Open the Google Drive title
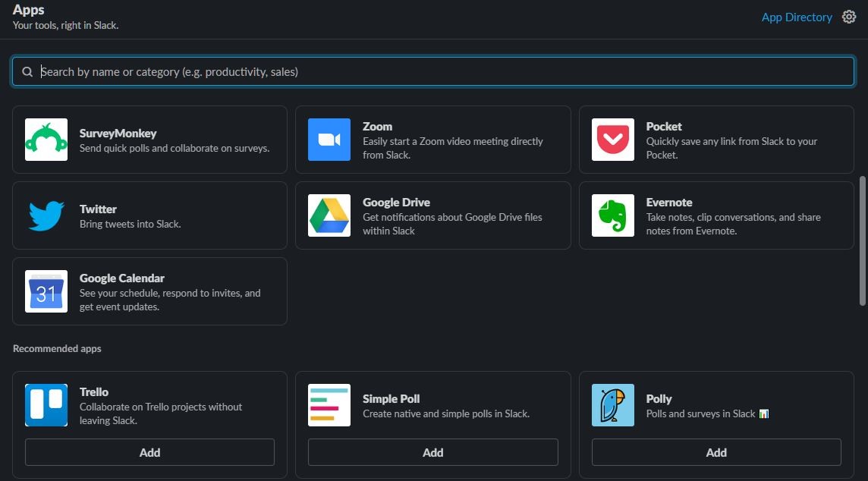 point(396,202)
